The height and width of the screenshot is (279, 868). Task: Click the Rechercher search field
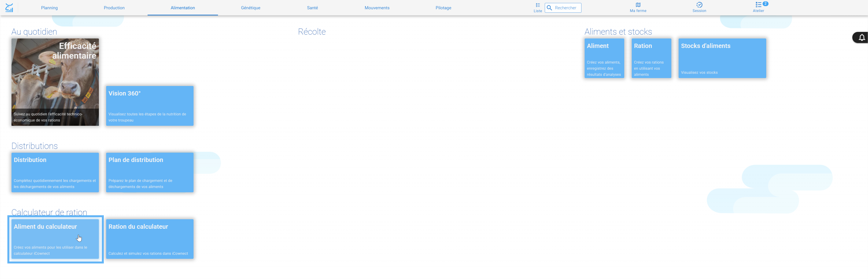tap(563, 8)
